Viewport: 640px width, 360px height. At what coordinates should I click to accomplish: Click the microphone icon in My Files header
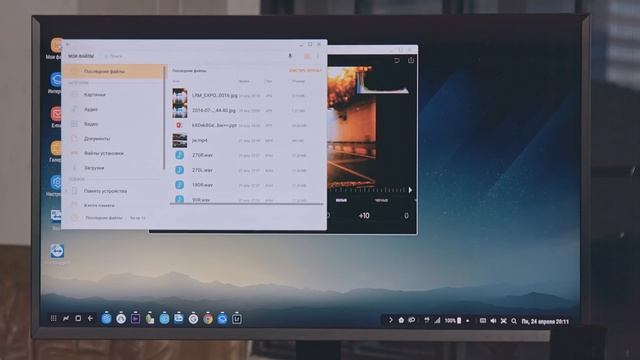click(290, 56)
